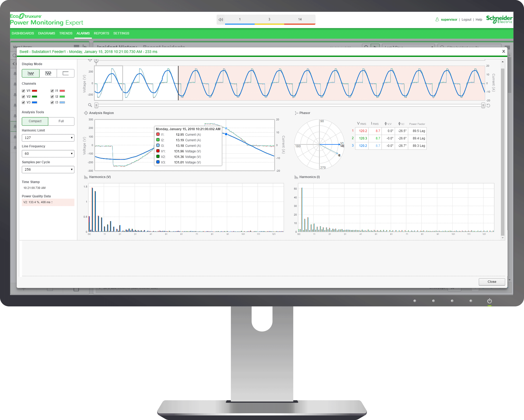The height and width of the screenshot is (420, 524).
Task: Disable the I2 current channel
Action: click(52, 97)
